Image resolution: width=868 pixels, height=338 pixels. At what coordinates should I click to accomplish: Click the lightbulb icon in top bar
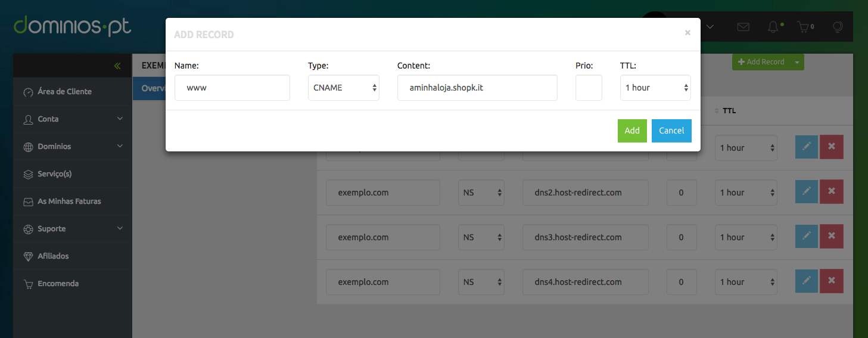pyautogui.click(x=837, y=27)
